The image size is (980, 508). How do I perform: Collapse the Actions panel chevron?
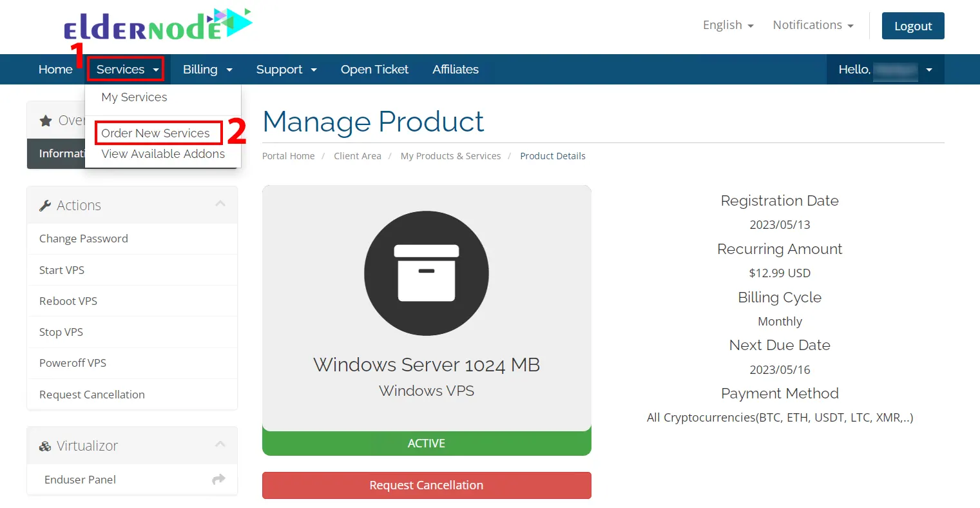220,204
